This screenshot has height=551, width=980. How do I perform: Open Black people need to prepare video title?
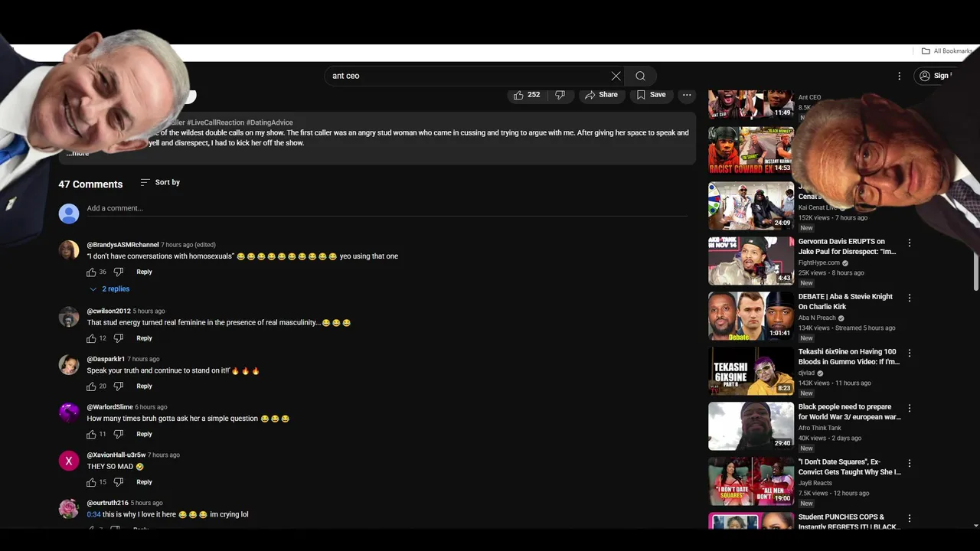(849, 412)
